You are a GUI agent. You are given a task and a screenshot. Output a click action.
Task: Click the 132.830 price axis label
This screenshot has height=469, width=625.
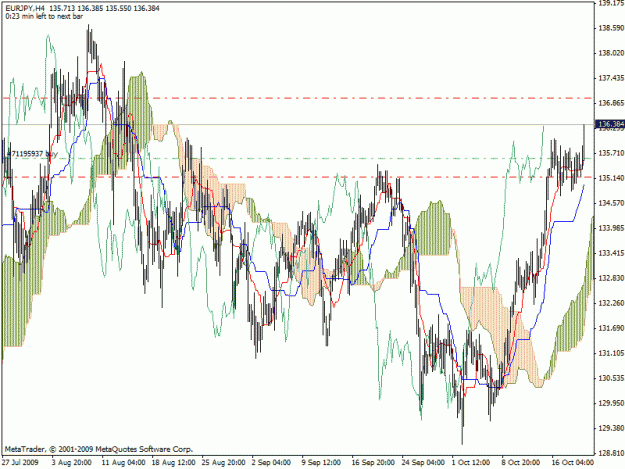611,278
